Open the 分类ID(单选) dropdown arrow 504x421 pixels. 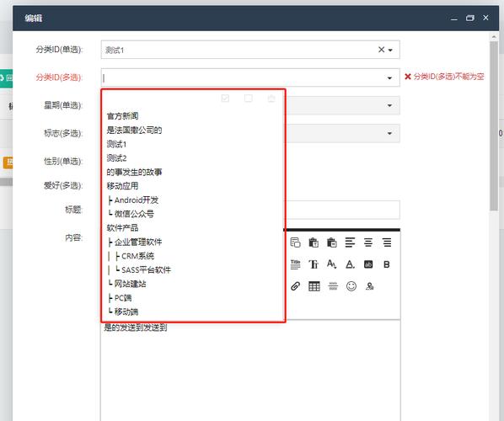click(x=390, y=50)
